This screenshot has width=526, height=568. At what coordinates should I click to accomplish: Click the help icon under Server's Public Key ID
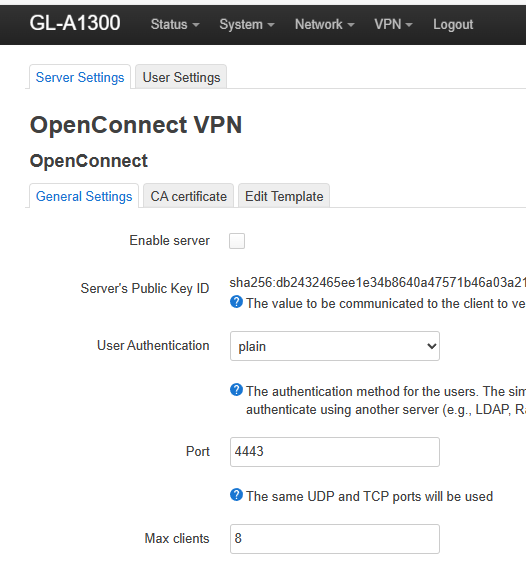pyautogui.click(x=236, y=301)
